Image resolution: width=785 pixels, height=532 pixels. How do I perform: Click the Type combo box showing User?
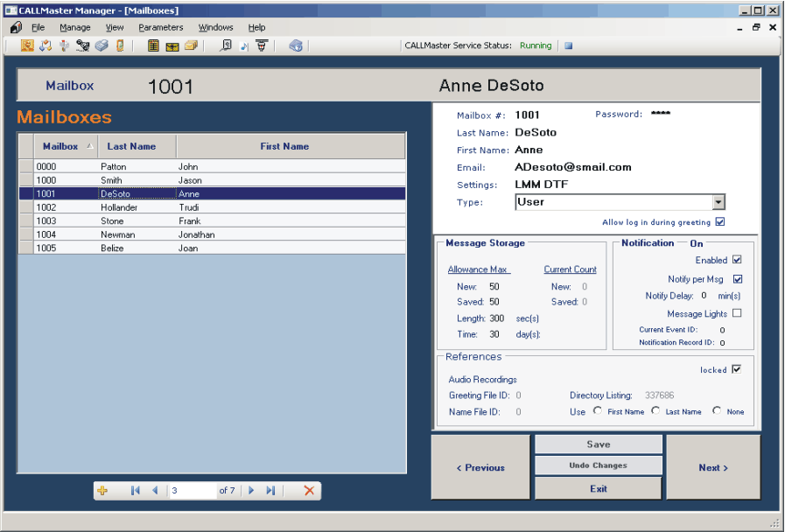tap(620, 202)
